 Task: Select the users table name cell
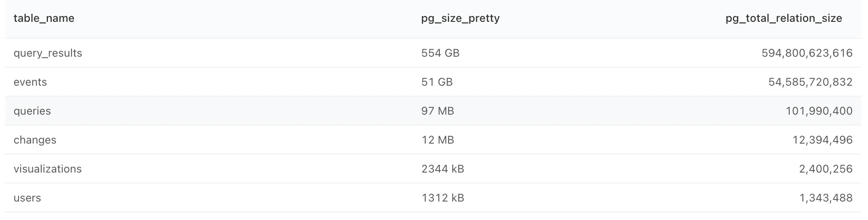coord(27,198)
